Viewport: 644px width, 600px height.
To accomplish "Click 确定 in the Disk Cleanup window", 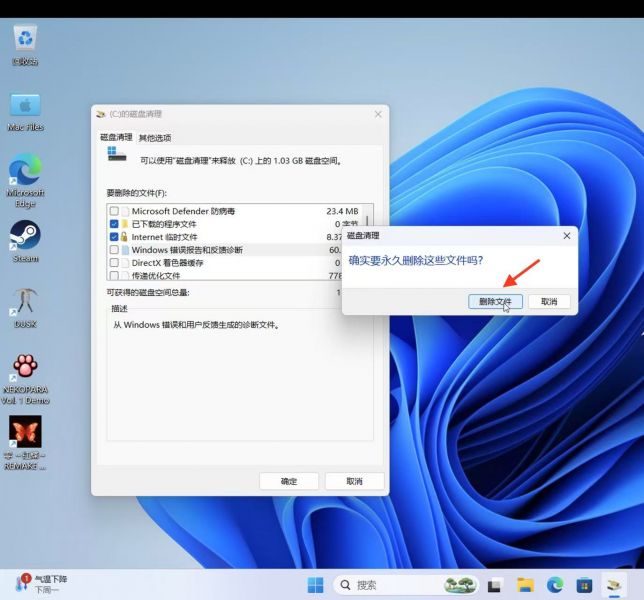I will (x=289, y=481).
